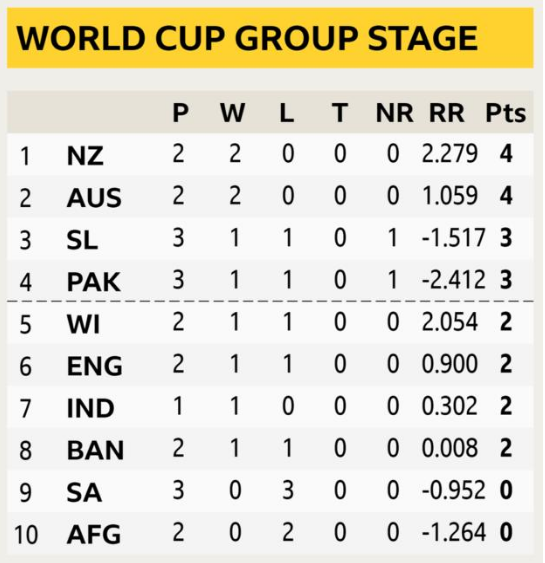Select the IND team name
The image size is (545, 563).
(91, 408)
